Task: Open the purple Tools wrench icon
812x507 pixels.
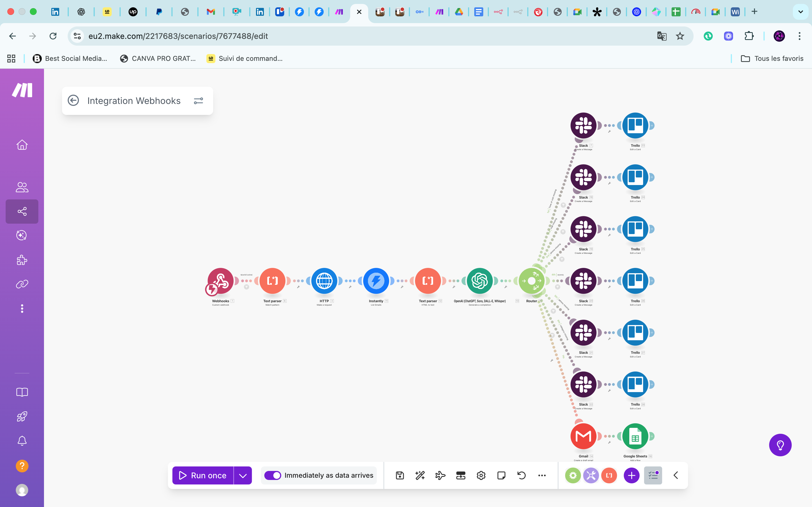Action: tap(591, 475)
